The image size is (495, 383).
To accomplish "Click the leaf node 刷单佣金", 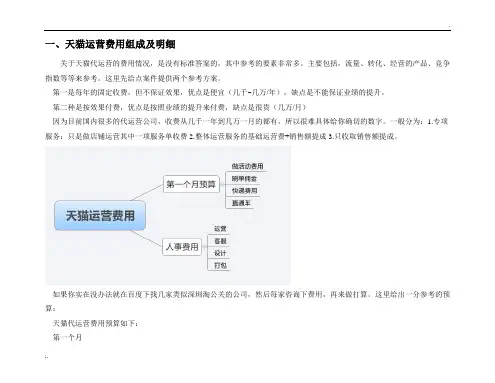I will 244,179.
